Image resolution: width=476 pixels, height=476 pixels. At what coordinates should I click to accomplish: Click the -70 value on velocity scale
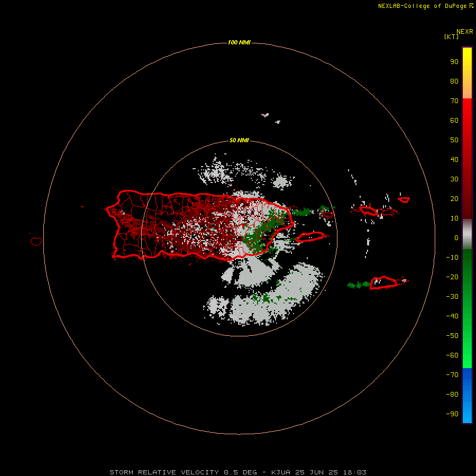click(x=452, y=375)
